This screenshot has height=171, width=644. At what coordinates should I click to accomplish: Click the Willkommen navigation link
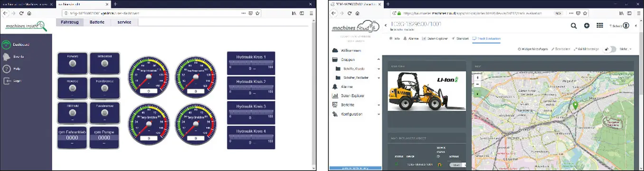click(x=351, y=50)
